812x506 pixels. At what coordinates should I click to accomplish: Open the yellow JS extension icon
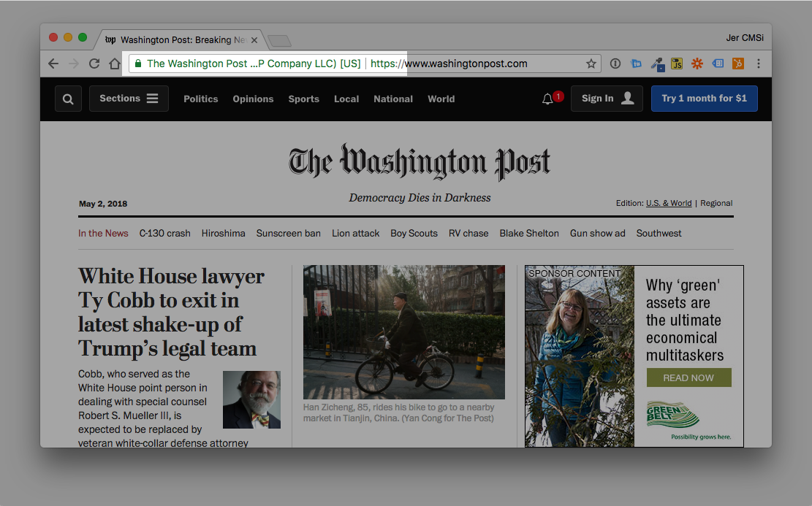click(x=677, y=64)
